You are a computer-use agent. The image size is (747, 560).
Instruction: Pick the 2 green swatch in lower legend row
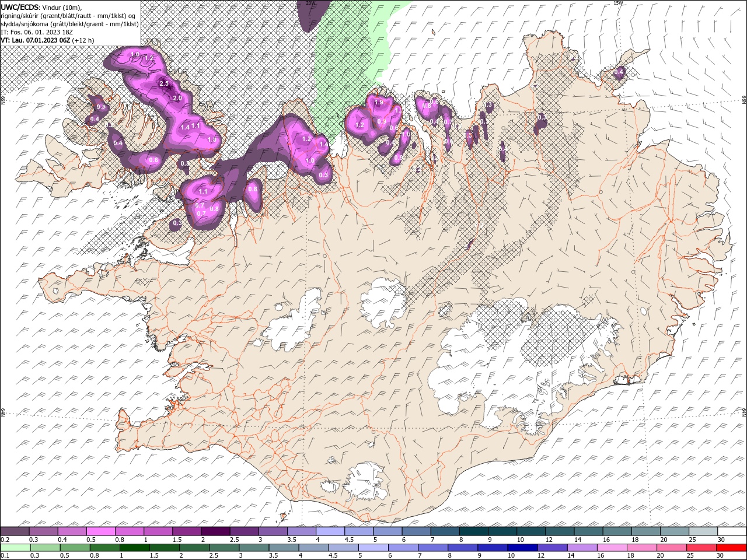[x=194, y=548]
